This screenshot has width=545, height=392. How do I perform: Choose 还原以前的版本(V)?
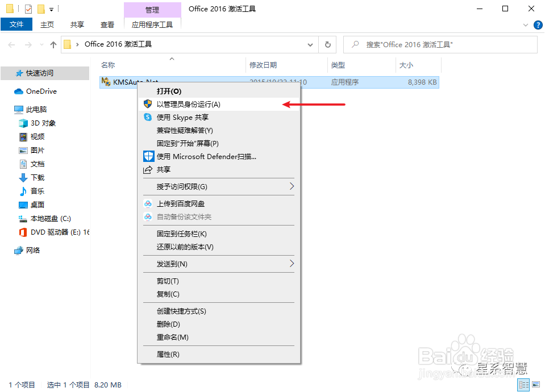(219, 247)
